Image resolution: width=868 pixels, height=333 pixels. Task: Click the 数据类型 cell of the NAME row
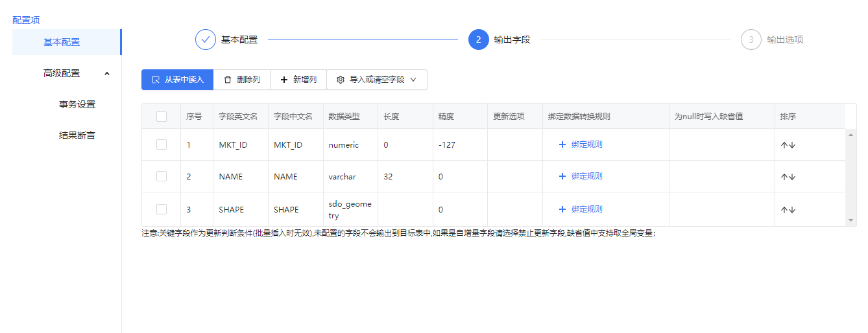350,177
